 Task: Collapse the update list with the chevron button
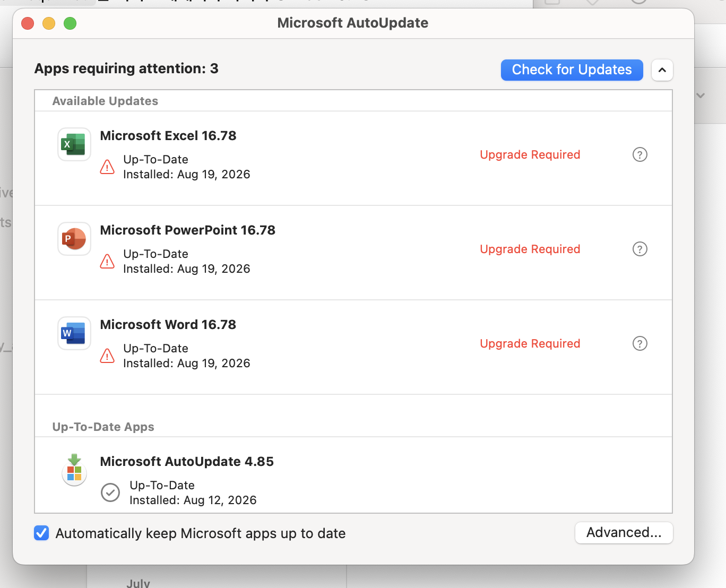[x=662, y=70]
